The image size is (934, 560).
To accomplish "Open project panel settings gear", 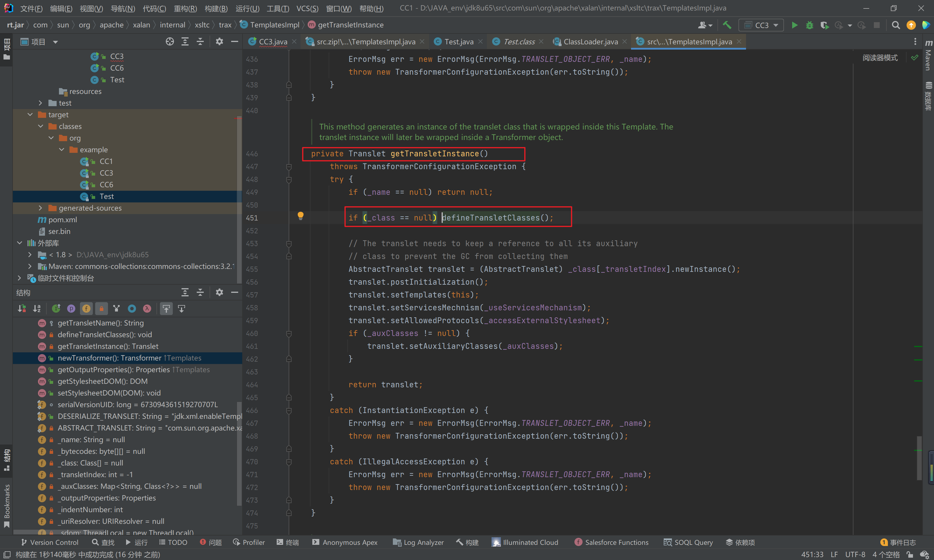I will point(219,42).
